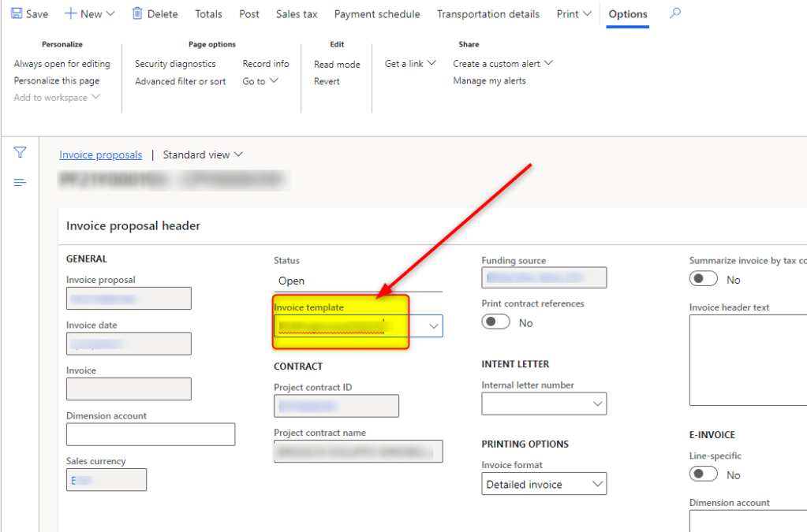807x532 pixels.
Task: Open the Internal letter number dropdown
Action: tap(596, 404)
